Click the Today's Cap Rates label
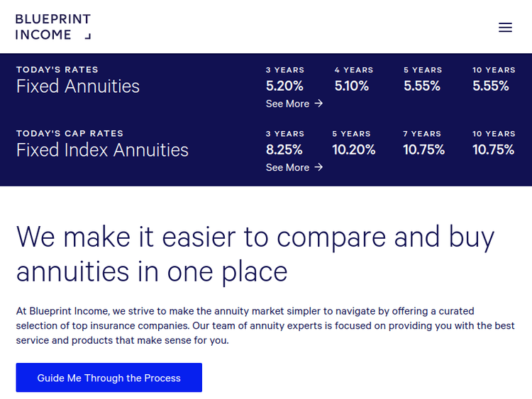Image resolution: width=532 pixels, height=399 pixels. coord(70,133)
